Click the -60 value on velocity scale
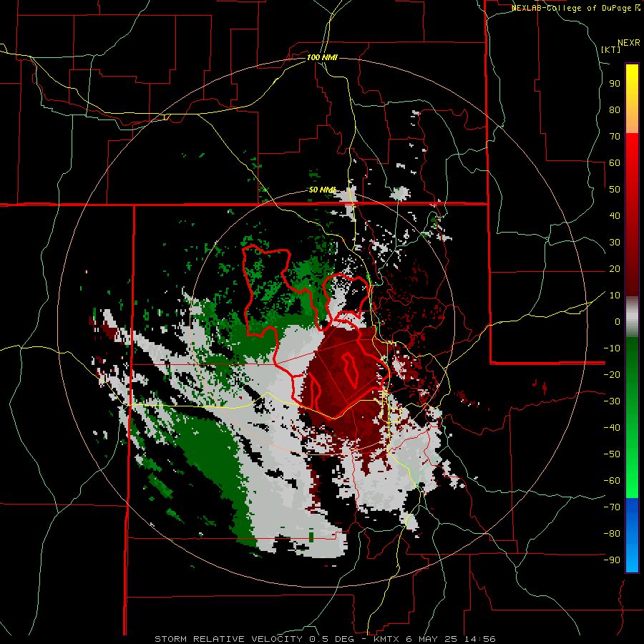The width and height of the screenshot is (644, 644). pos(612,481)
